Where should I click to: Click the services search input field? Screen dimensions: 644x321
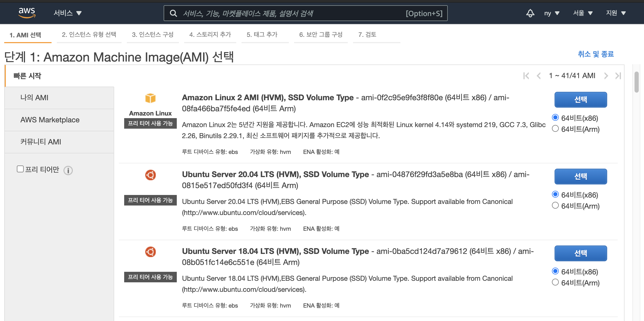(x=305, y=13)
